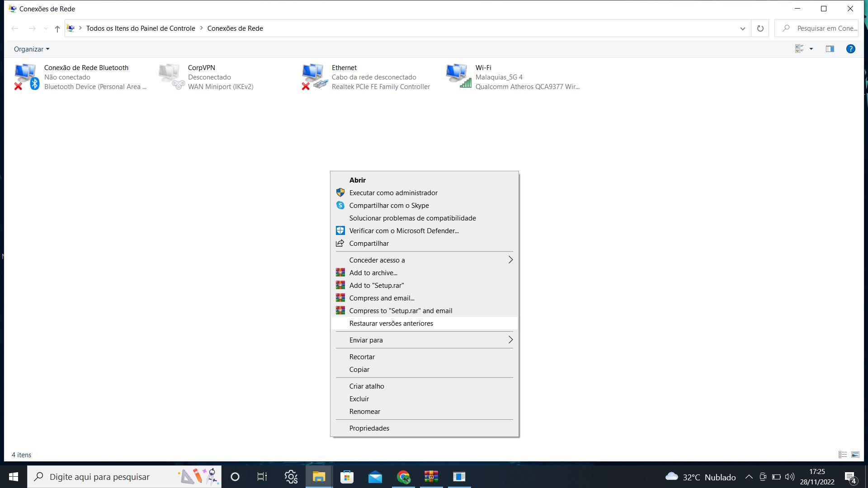Image resolution: width=868 pixels, height=488 pixels.
Task: Expand the address bar history dropdown
Action: tap(742, 28)
